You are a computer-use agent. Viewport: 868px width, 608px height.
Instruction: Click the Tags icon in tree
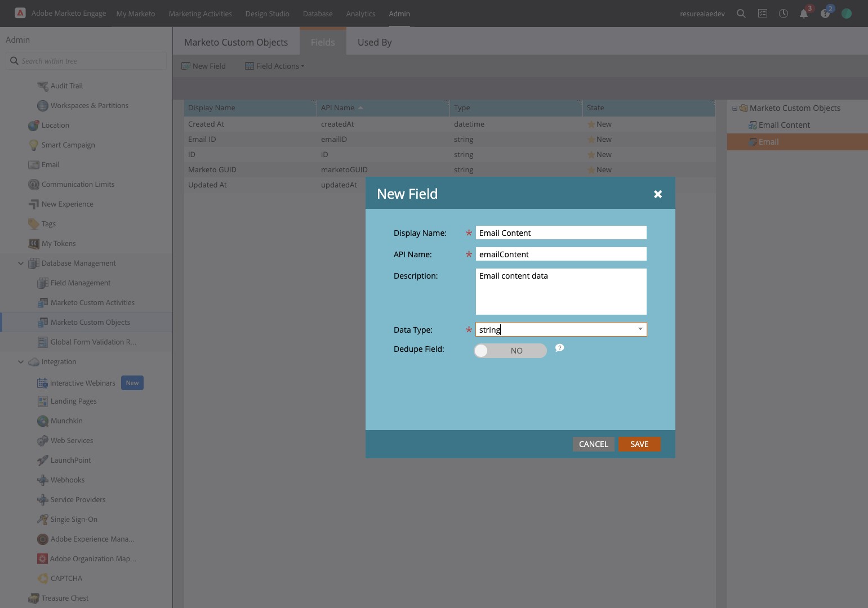click(x=34, y=224)
